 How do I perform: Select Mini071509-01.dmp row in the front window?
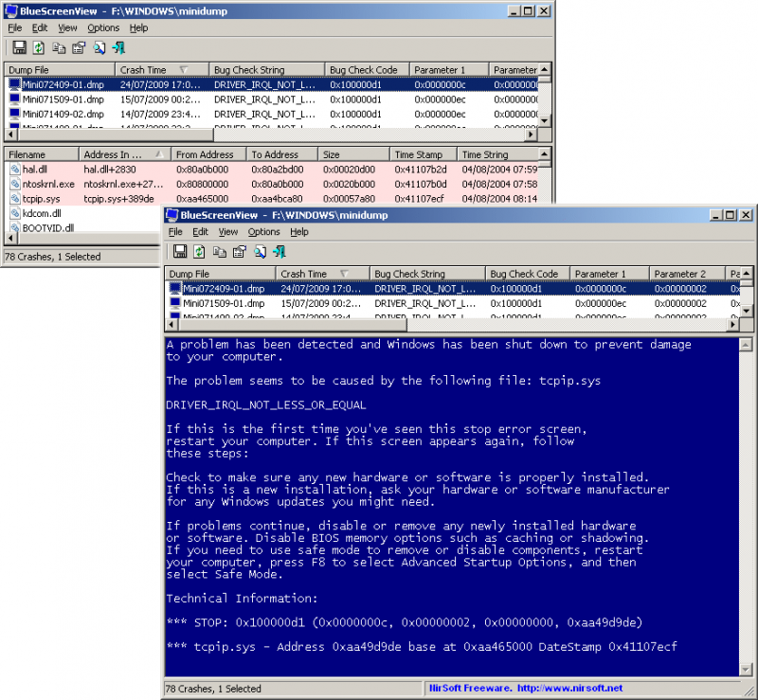coord(453,303)
